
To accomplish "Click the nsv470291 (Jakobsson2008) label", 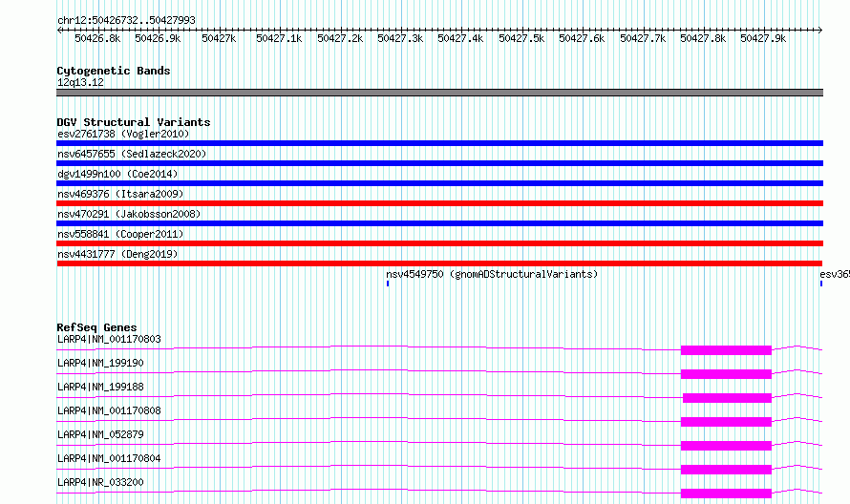I will pos(129,214).
